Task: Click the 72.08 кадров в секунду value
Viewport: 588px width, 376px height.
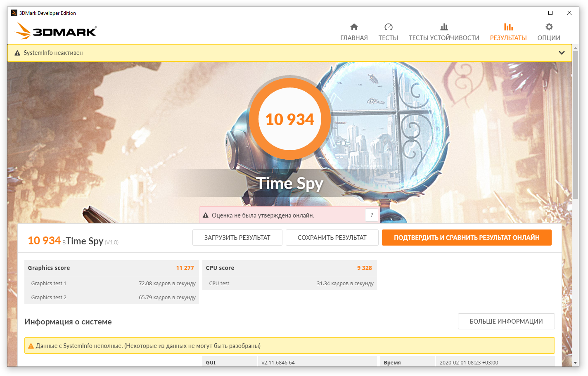Action: 167,284
